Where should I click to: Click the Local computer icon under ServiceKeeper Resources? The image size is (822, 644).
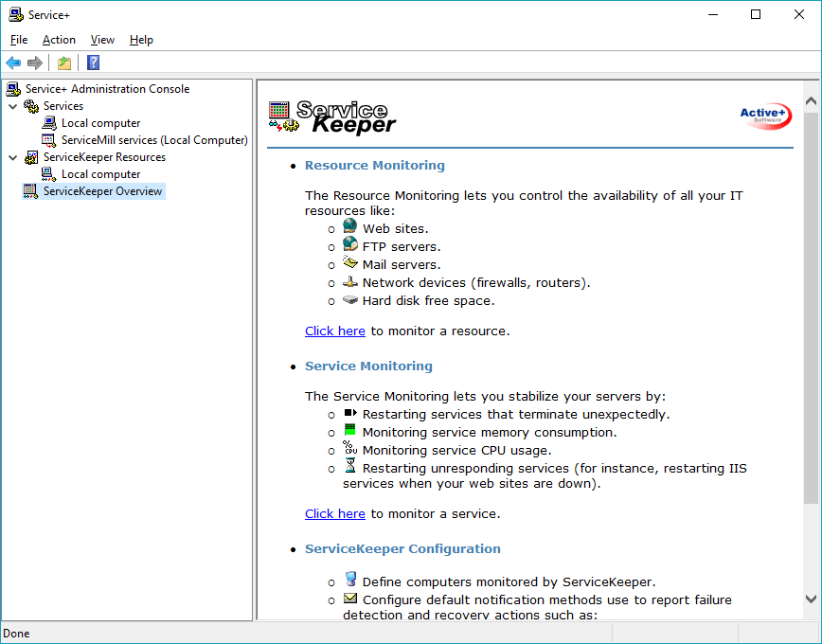48,174
